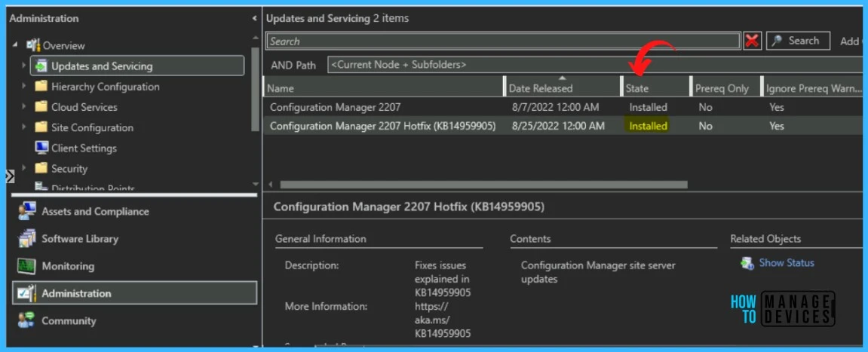The image size is (868, 352).
Task: Collapse the navigation pane with the arrow
Action: click(254, 18)
